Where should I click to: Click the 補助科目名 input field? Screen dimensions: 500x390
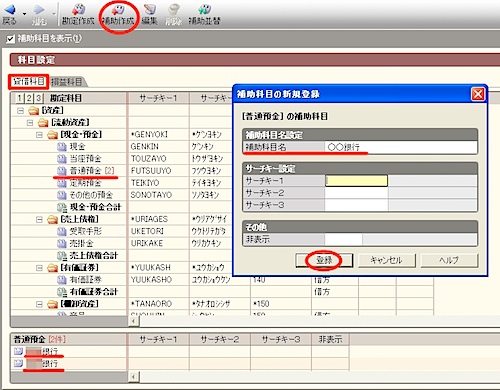[401, 147]
